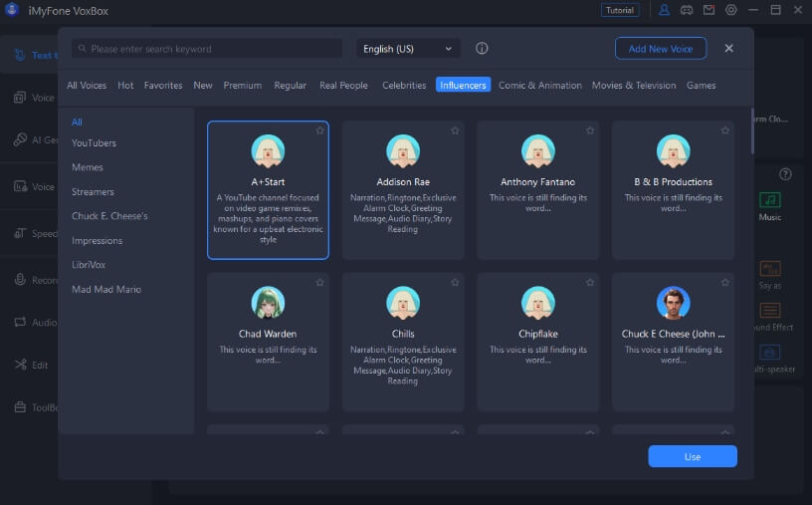Open the user account icon in title bar
Viewport: 812px width, 505px height.
(x=664, y=10)
